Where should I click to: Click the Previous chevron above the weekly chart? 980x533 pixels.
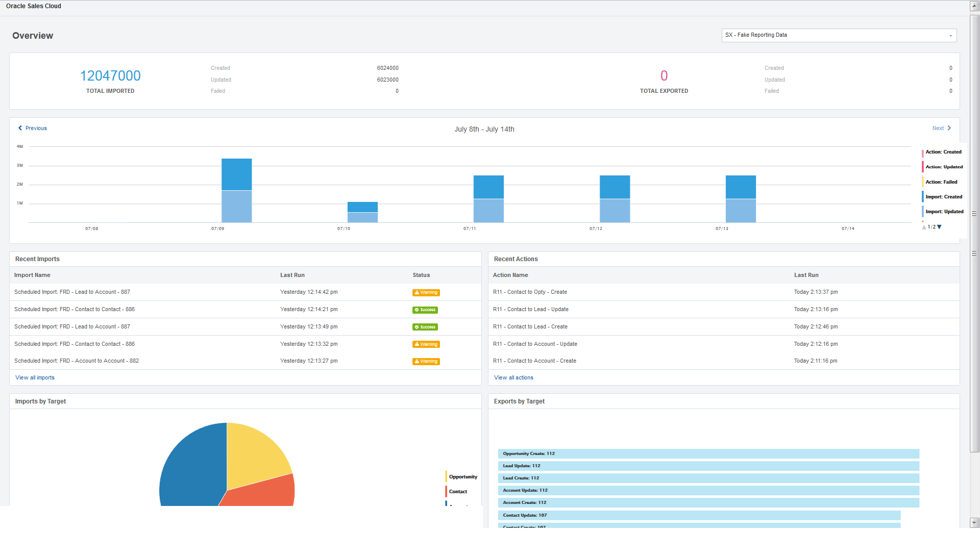click(x=32, y=128)
